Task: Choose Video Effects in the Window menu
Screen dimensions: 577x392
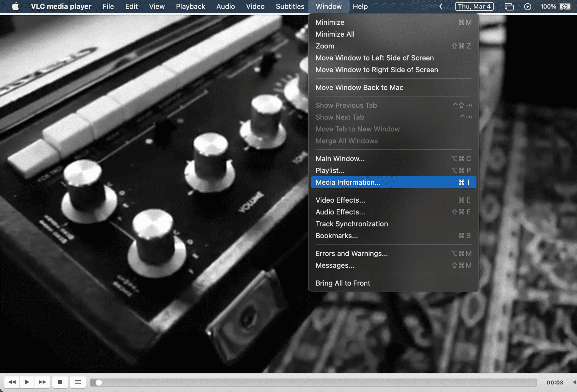Action: 340,200
